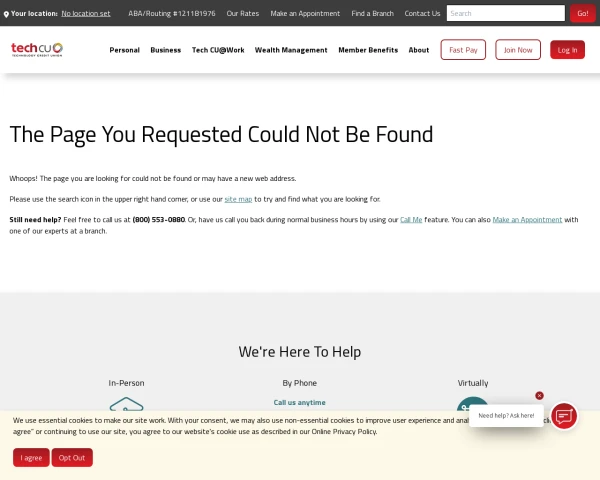Image resolution: width=600 pixels, height=480 pixels.
Task: Open the Our Rates link
Action: coord(243,13)
